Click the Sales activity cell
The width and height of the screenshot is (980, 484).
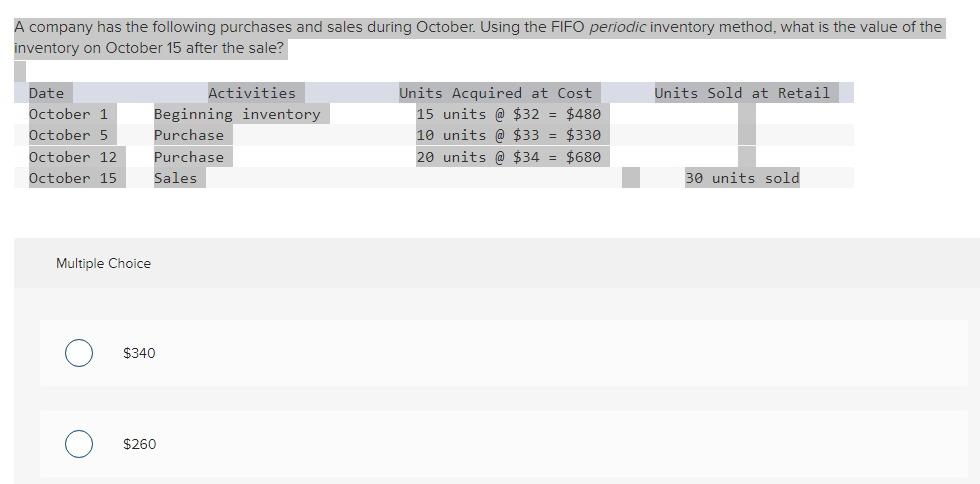click(x=175, y=178)
